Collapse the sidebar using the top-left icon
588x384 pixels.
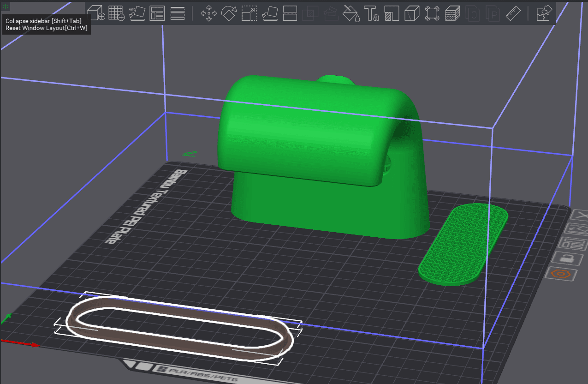(6, 6)
